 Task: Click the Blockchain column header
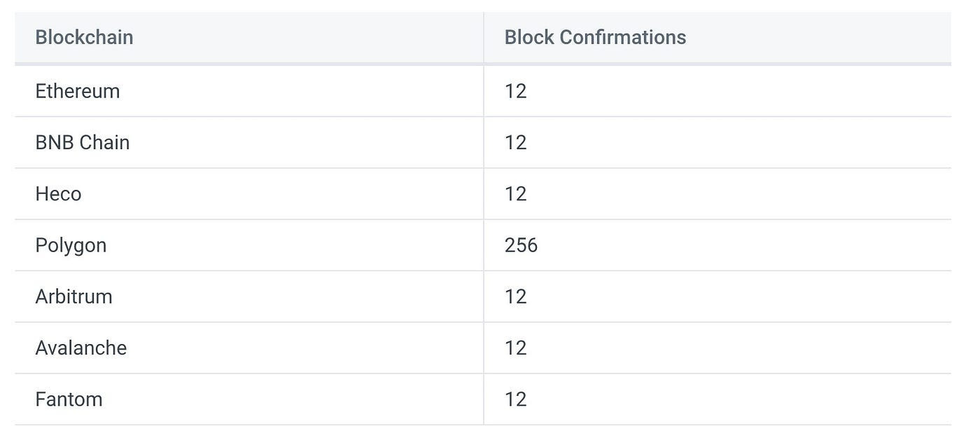pyautogui.click(x=84, y=37)
